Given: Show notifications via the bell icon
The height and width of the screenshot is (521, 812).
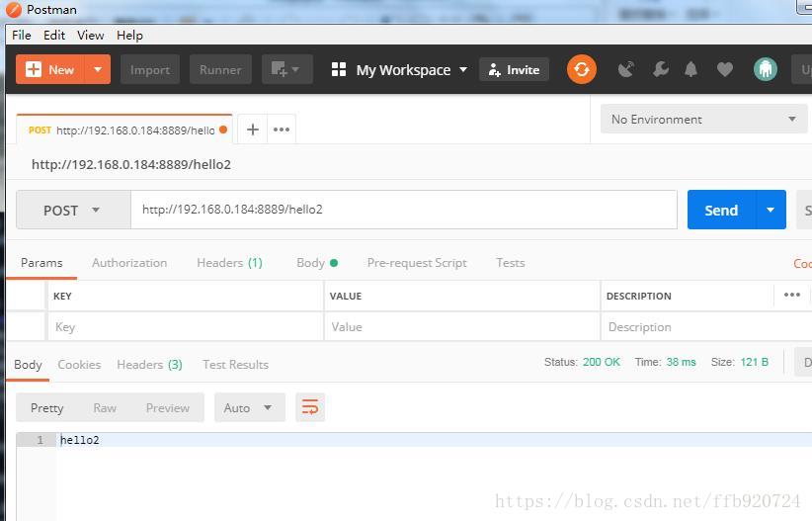Looking at the screenshot, I should click(690, 69).
